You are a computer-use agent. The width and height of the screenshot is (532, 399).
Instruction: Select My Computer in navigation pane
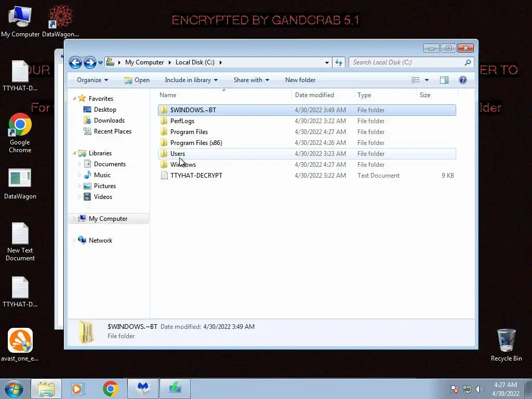tap(109, 219)
